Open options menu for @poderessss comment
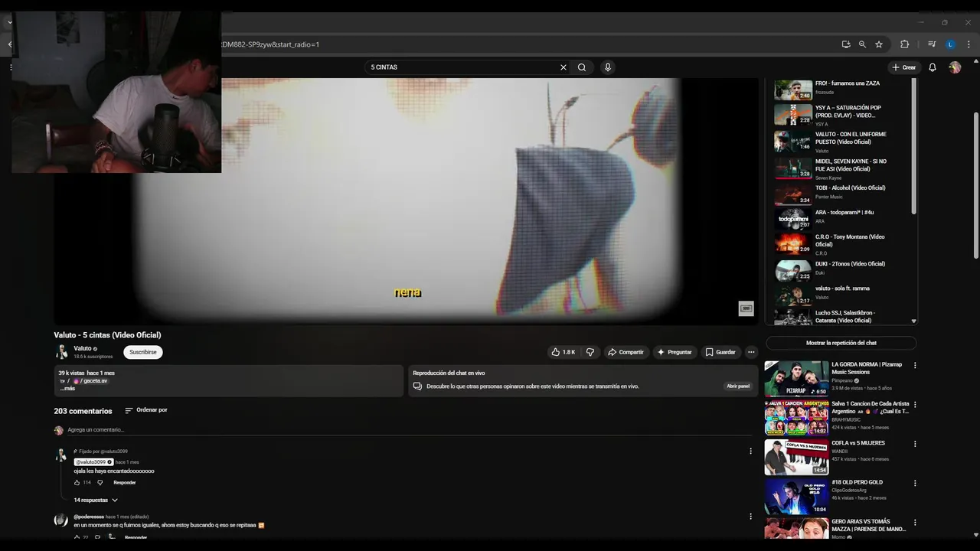 (x=750, y=517)
